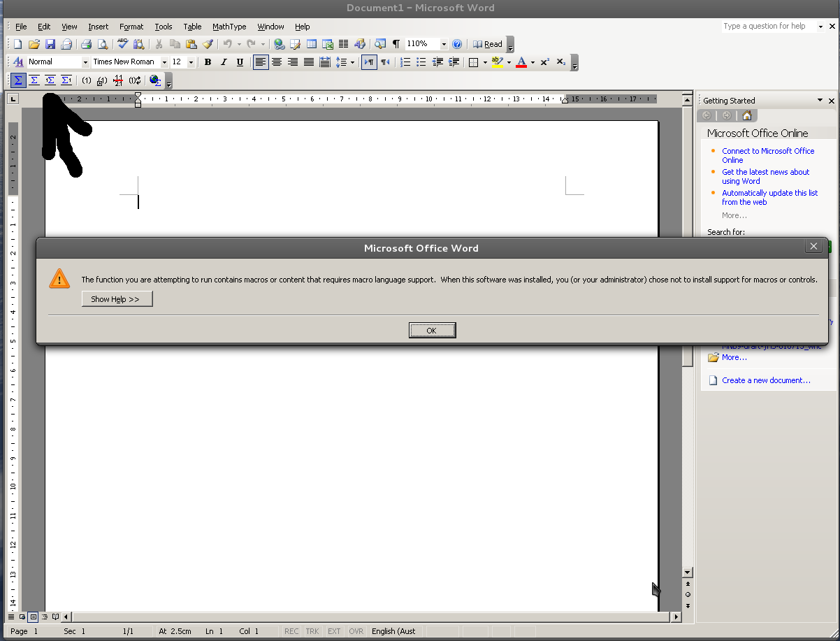840x641 pixels.
Task: Open the Insert menu
Action: point(99,27)
